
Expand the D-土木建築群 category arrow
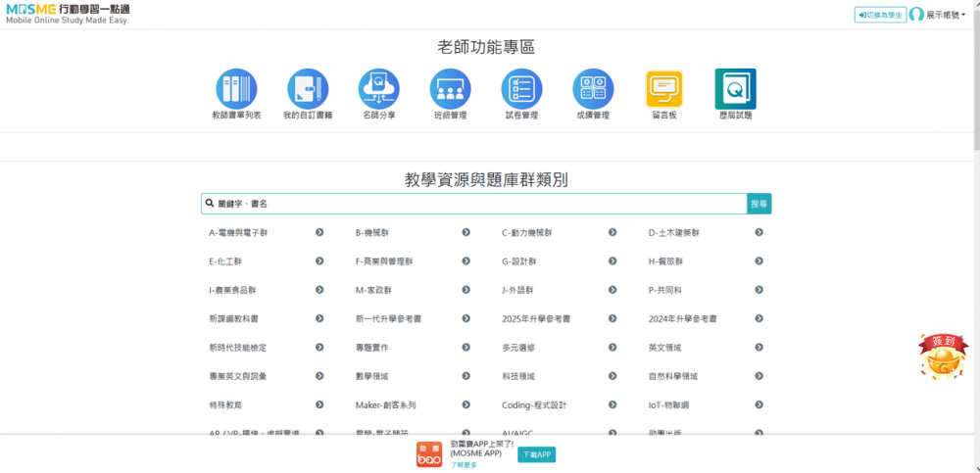coord(759,233)
